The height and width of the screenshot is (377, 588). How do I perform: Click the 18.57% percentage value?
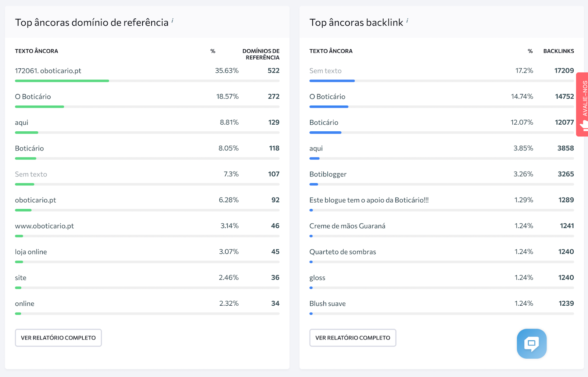pyautogui.click(x=227, y=96)
